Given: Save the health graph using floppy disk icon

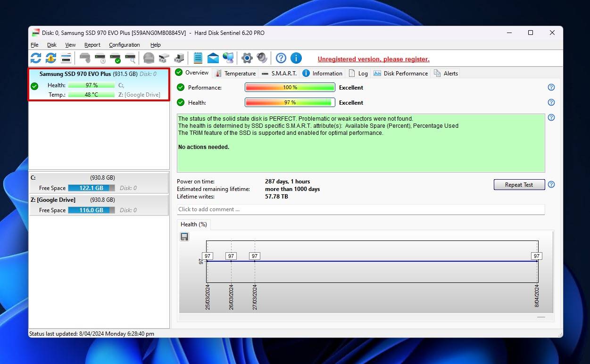Looking at the screenshot, I should click(x=184, y=237).
